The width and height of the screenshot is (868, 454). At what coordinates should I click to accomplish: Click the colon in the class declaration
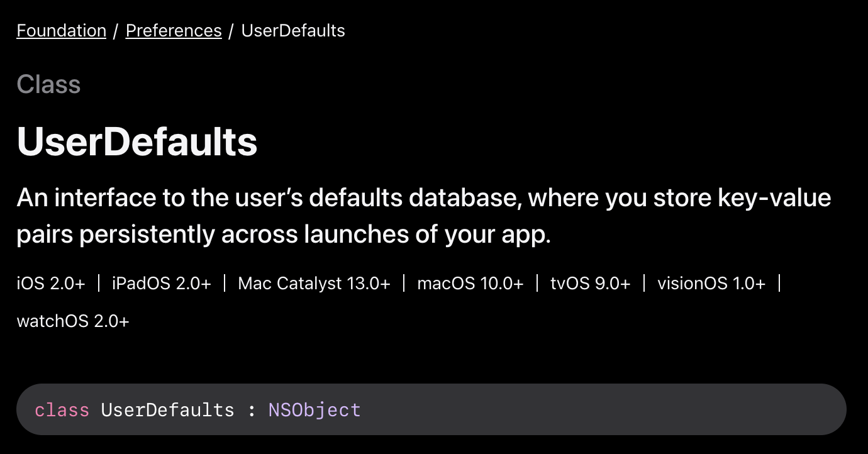(252, 411)
